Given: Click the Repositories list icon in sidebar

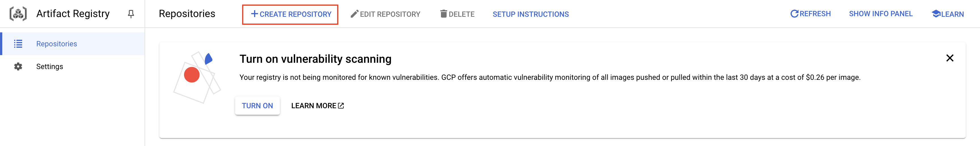Looking at the screenshot, I should click(18, 44).
